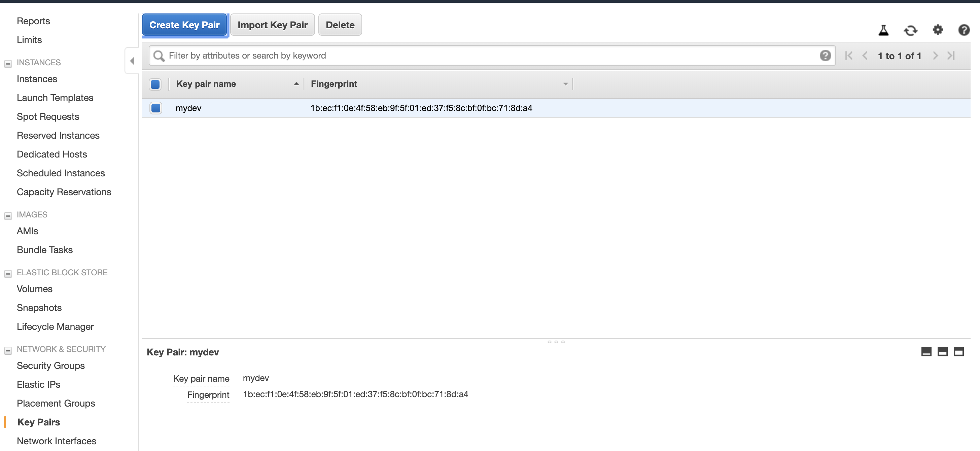Open Volumes in sidebar
This screenshot has width=980, height=451.
click(x=35, y=289)
